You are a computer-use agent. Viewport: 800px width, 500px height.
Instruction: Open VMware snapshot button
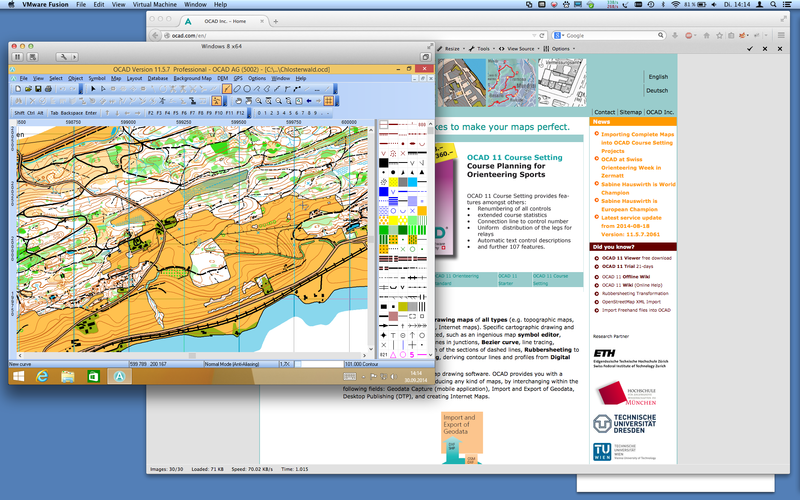click(33, 57)
